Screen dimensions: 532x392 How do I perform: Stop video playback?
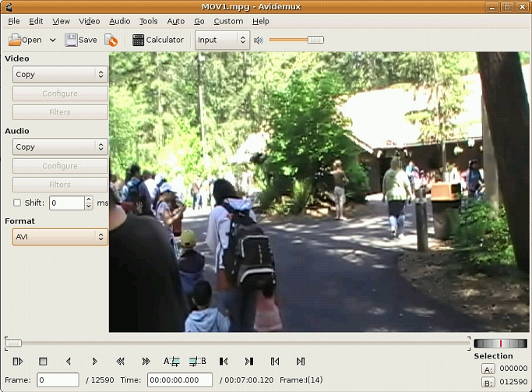(x=43, y=362)
